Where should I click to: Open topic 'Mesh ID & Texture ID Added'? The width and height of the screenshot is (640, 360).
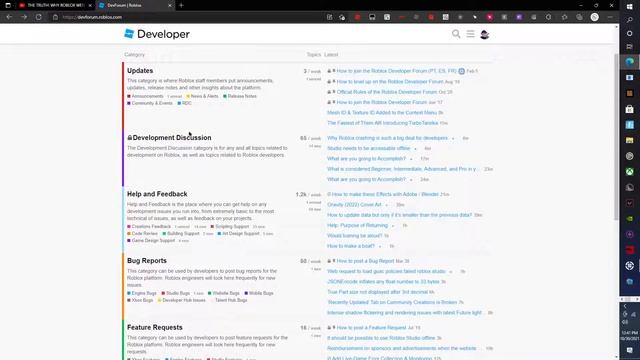382,113
